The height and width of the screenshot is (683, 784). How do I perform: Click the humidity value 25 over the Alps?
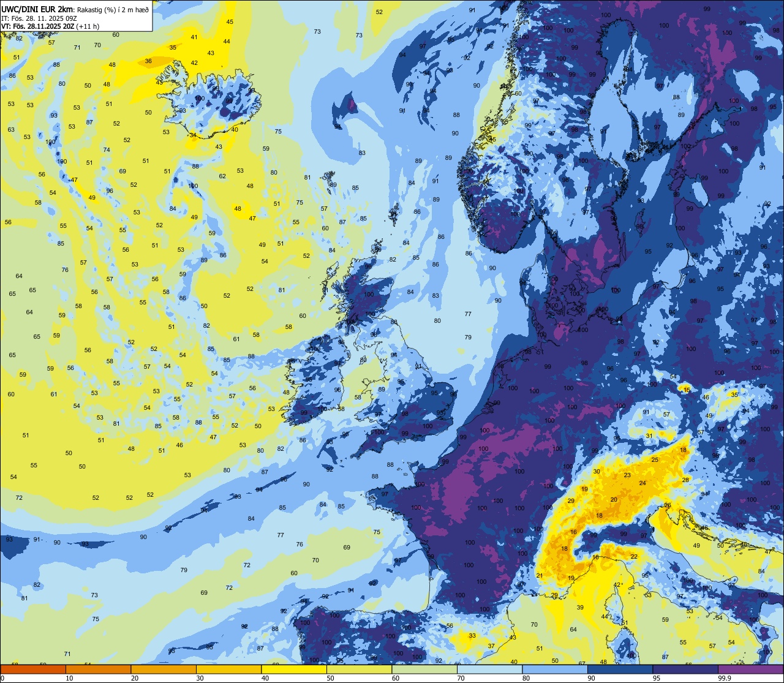(x=654, y=459)
